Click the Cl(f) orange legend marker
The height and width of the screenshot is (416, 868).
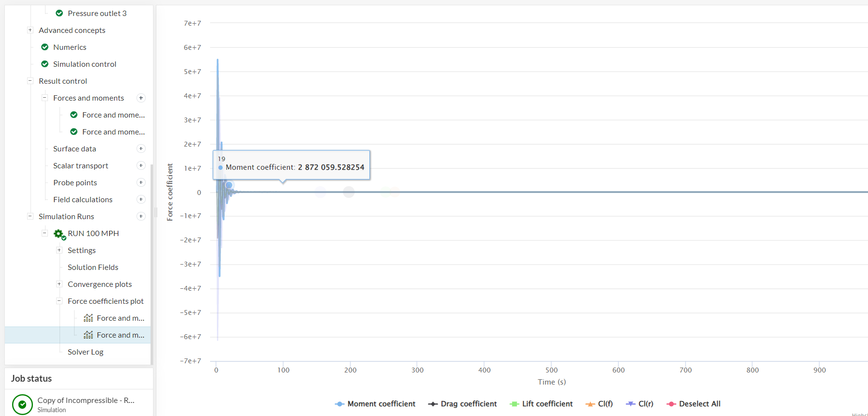590,404
